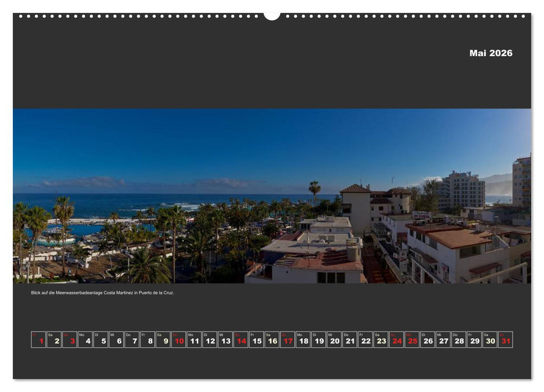The height and width of the screenshot is (392, 544).
Task: Select the midweek date cell 20
Action: click(x=335, y=339)
